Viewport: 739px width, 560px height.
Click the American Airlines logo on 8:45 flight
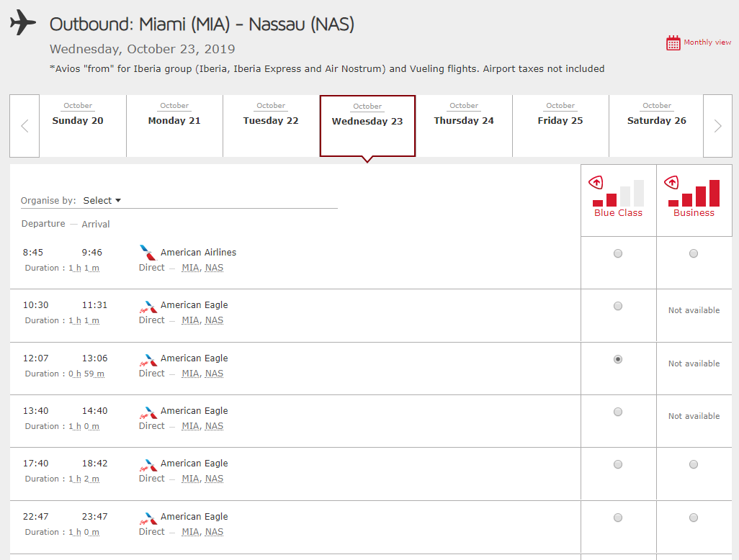pyautogui.click(x=148, y=253)
